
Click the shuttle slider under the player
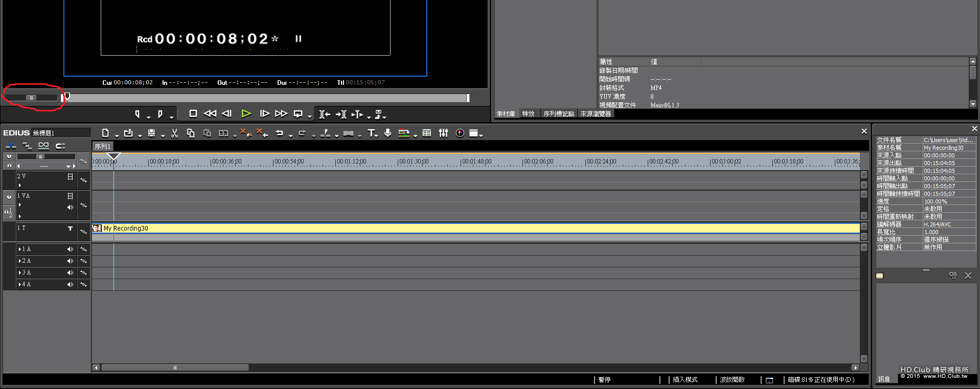coord(31,98)
